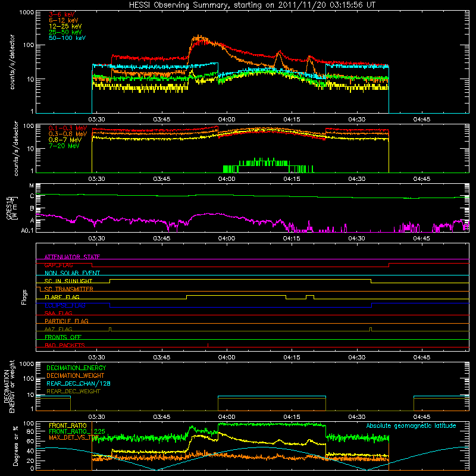Select the SC_IN_SUNLIGHT flag label

point(68,281)
